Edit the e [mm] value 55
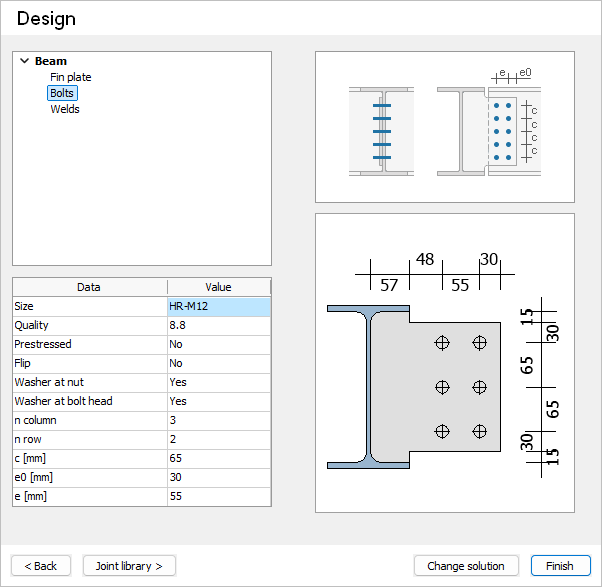 click(x=219, y=496)
